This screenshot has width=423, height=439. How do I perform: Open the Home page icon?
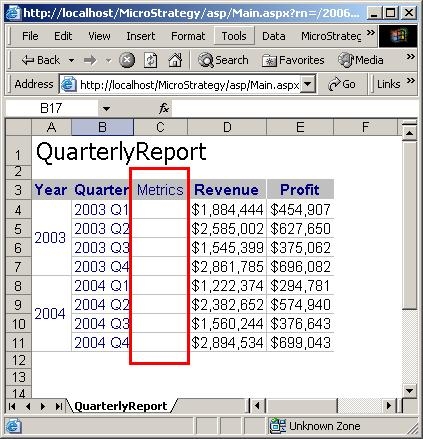coord(175,60)
